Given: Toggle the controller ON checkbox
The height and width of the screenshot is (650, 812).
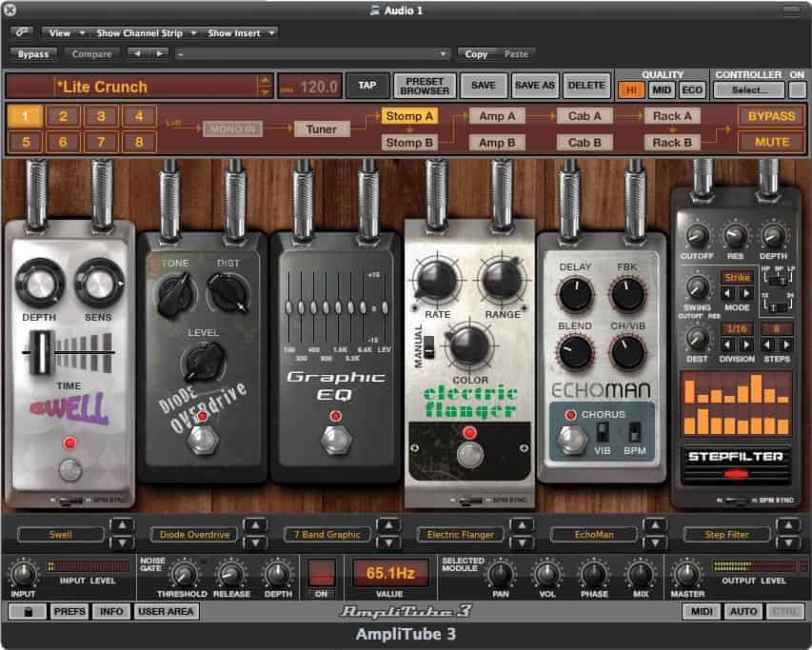Looking at the screenshot, I should pyautogui.click(x=797, y=90).
